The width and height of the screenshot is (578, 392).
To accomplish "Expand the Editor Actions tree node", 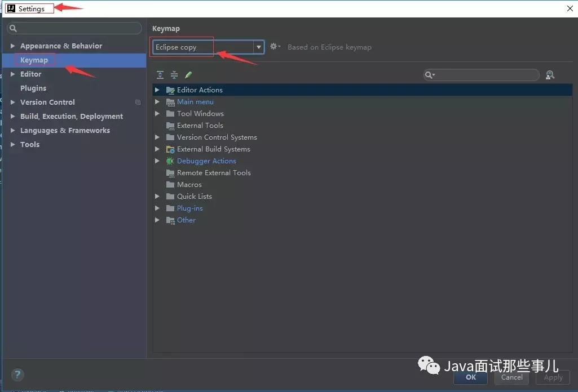I will pyautogui.click(x=157, y=90).
